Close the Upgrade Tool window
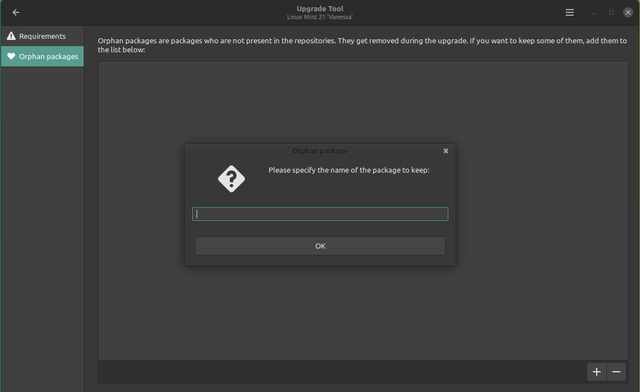 [x=628, y=13]
